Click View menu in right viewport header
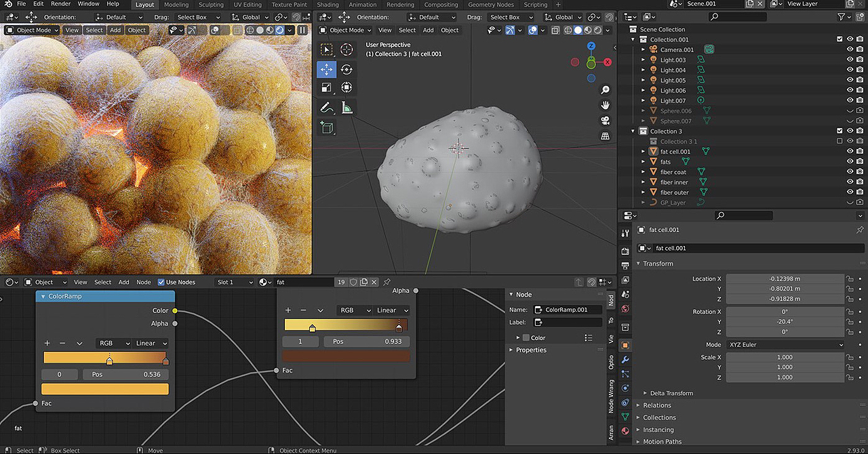This screenshot has width=868, height=454. click(384, 30)
